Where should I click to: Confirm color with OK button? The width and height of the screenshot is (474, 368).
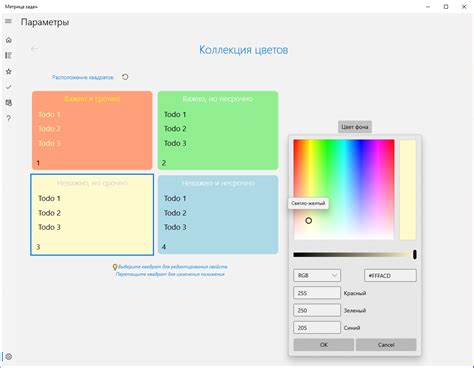pos(324,345)
